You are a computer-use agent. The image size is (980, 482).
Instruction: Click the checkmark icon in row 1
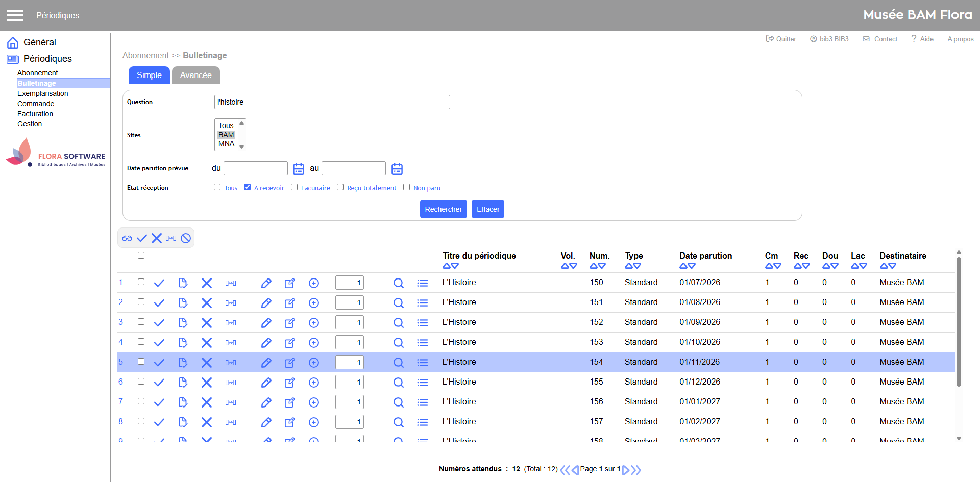(x=159, y=283)
